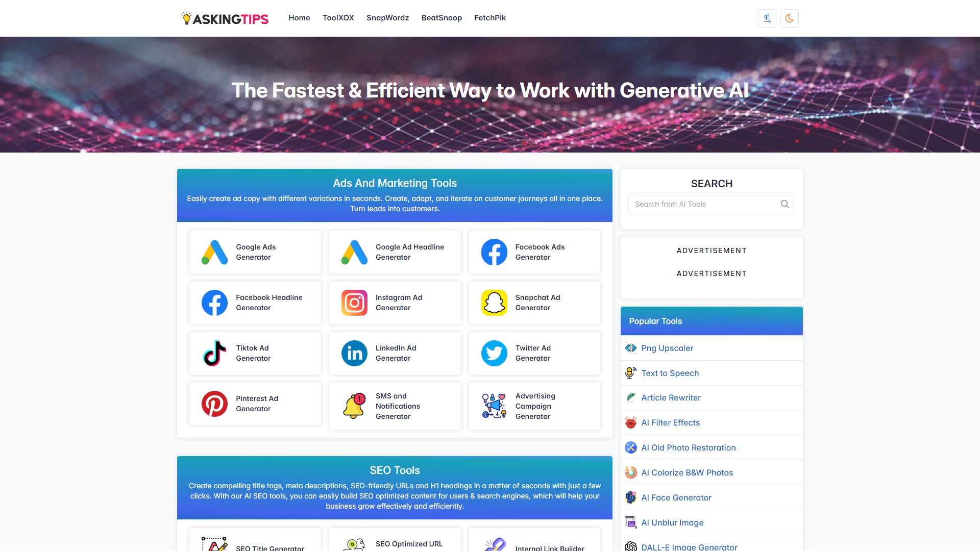
Task: Expand the SEO Tools section
Action: [x=395, y=470]
